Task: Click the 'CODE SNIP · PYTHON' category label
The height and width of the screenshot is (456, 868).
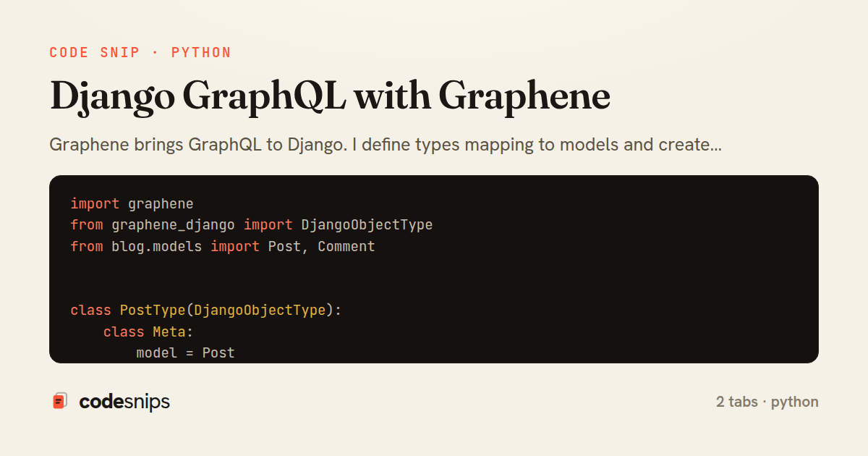Action: click(x=140, y=53)
